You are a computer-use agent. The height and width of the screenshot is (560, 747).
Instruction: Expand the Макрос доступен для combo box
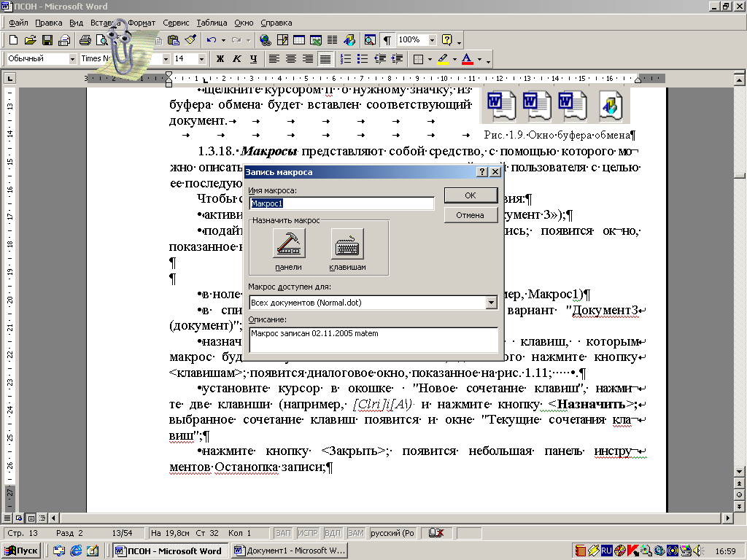coord(491,303)
